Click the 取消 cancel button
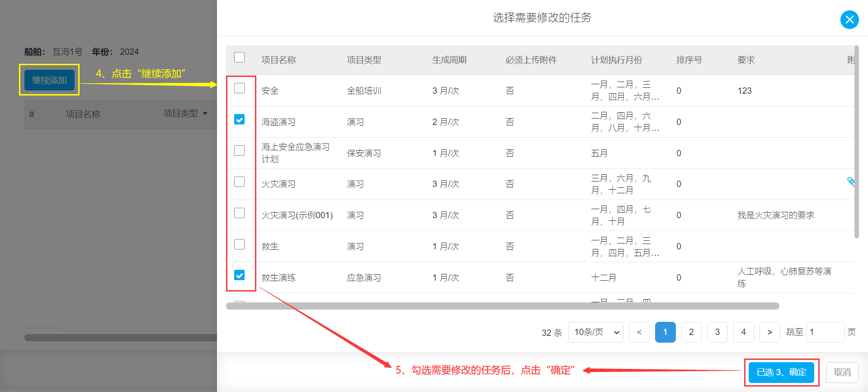Viewport: 868px width, 392px height. pos(842,372)
